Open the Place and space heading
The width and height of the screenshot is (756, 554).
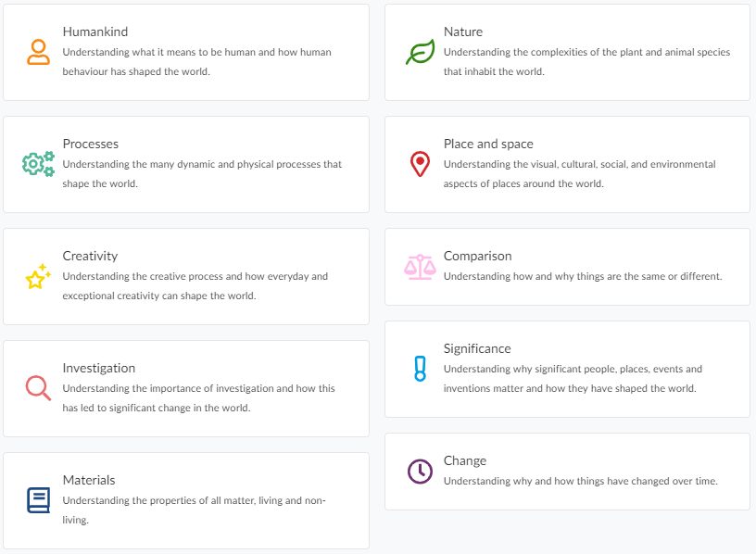[488, 144]
